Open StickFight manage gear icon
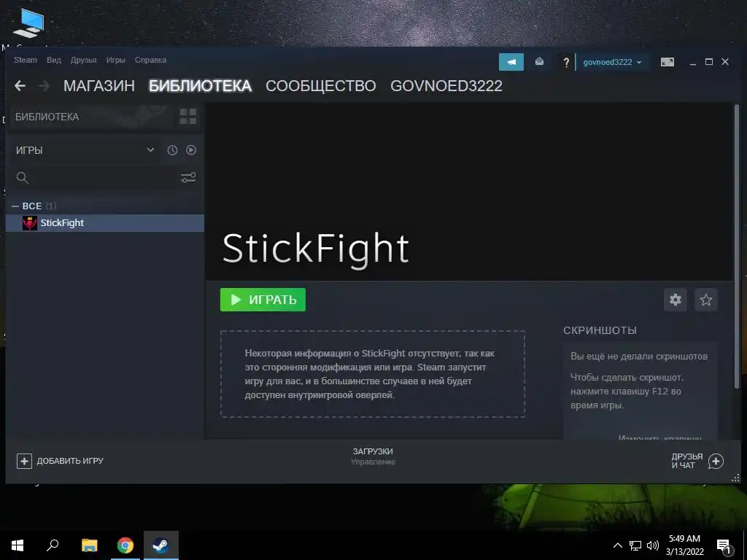Viewport: 747px width, 560px height. tap(676, 300)
